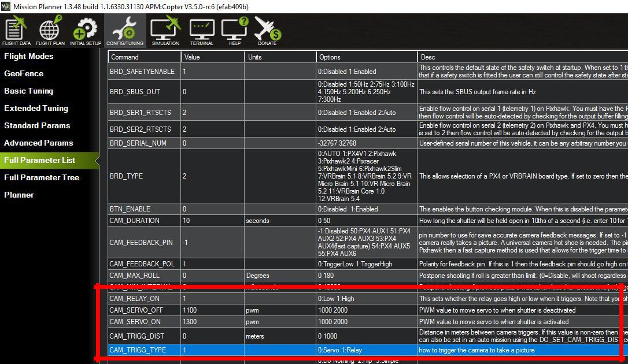Click the Value column header
Screen dimensions: 628x364
[212, 57]
